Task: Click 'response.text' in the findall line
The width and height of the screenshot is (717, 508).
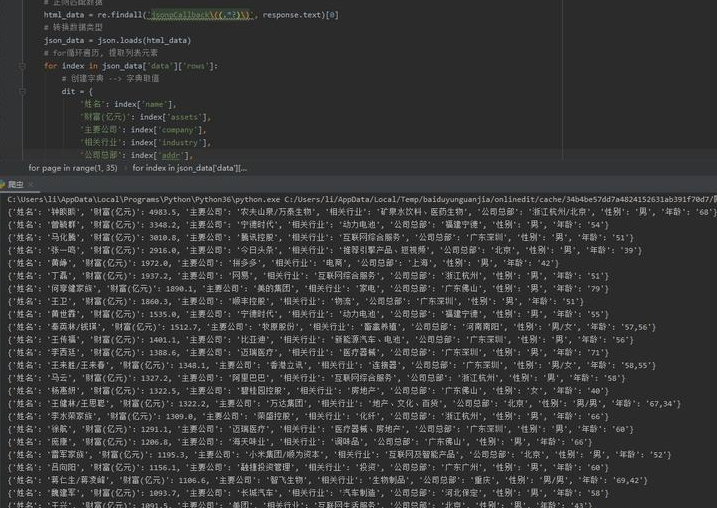Action: 292,15
